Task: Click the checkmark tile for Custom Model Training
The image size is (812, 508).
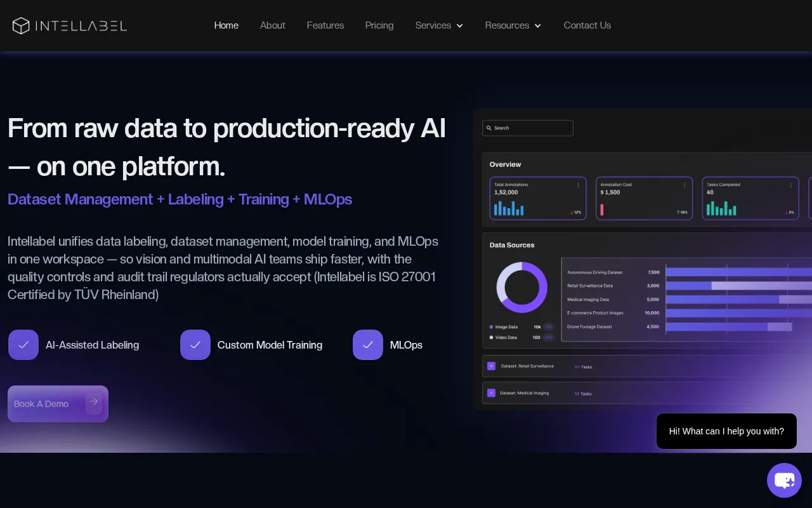Action: coord(195,345)
